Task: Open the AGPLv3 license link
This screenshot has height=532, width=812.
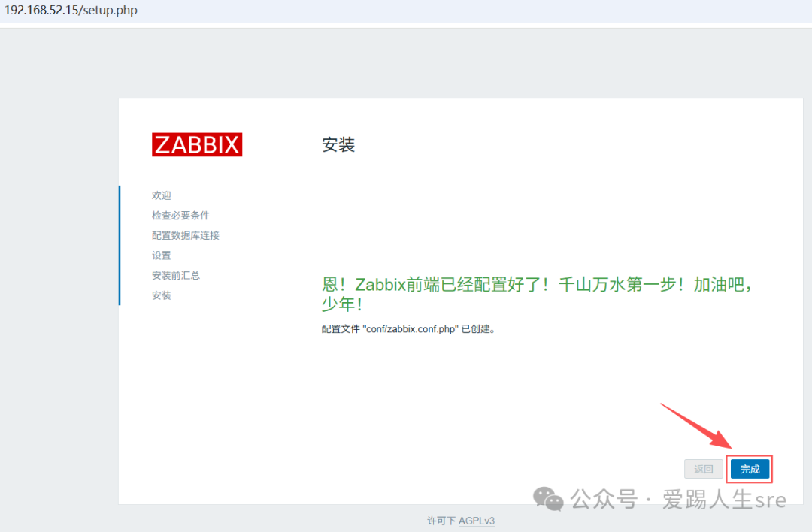Action: pyautogui.click(x=477, y=521)
